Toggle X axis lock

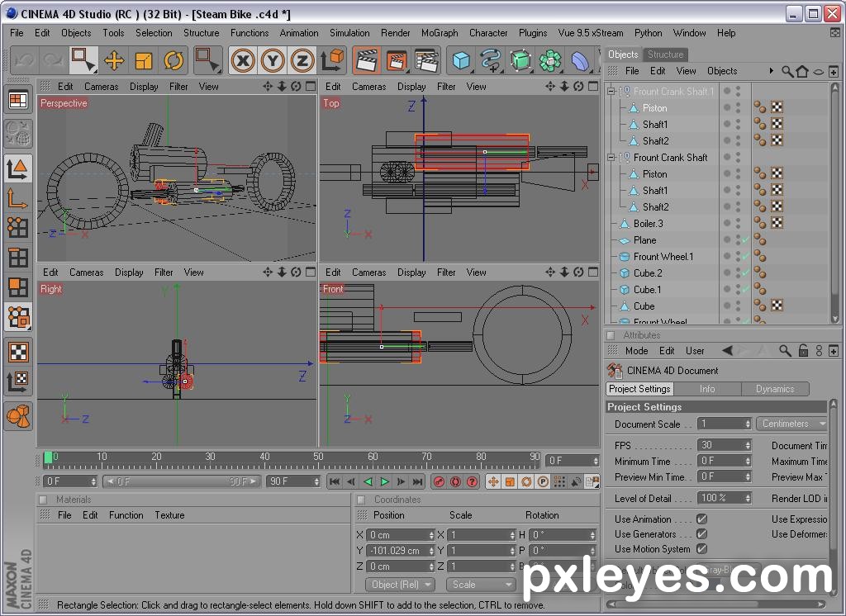[x=243, y=60]
